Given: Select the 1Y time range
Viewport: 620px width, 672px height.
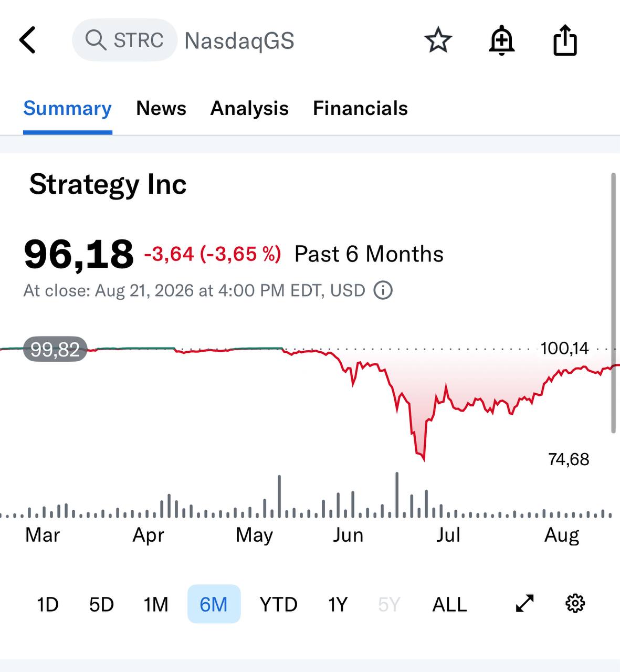Looking at the screenshot, I should tap(338, 604).
